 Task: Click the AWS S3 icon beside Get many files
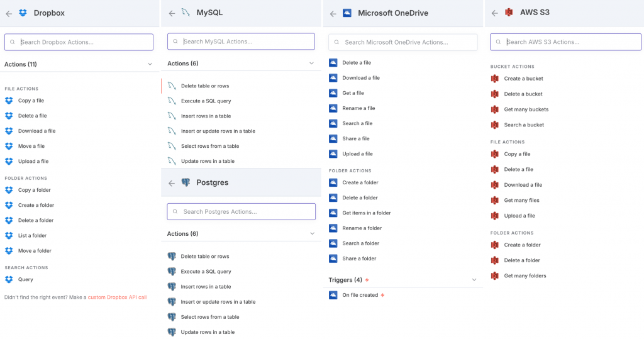[x=495, y=201]
